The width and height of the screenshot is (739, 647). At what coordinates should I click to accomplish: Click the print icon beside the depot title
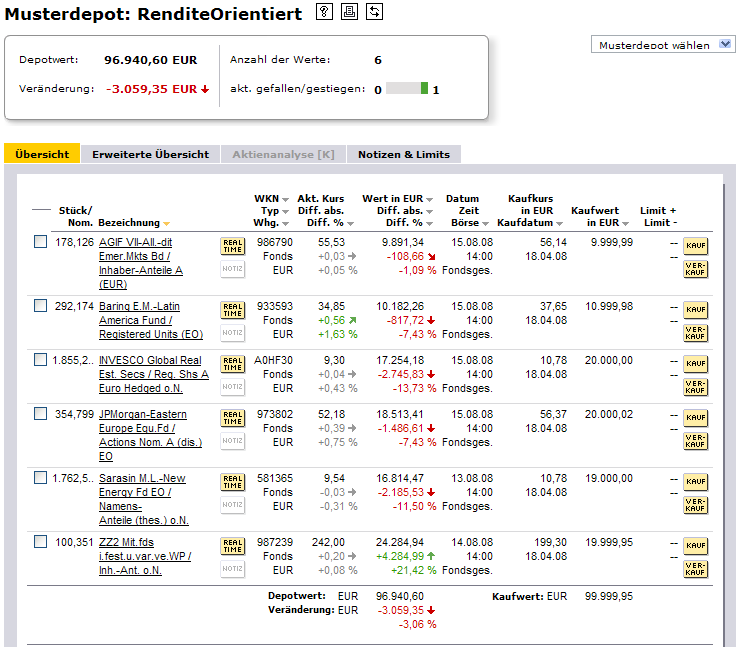(x=349, y=12)
